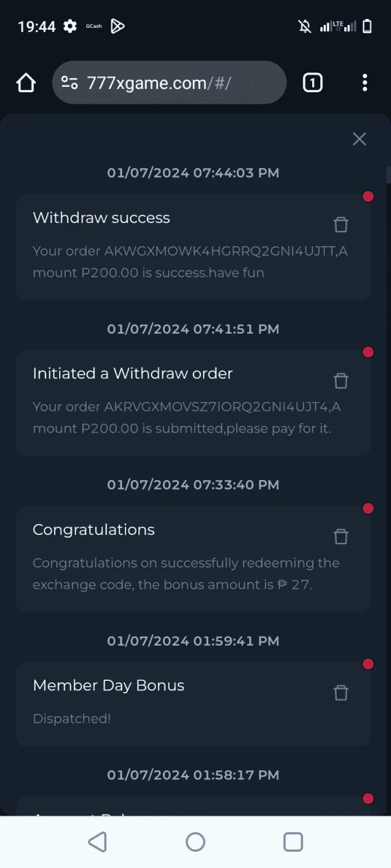Screen dimensions: 391x868
Task: Open the Initiated a Withdraw order card
Action: coord(193,403)
